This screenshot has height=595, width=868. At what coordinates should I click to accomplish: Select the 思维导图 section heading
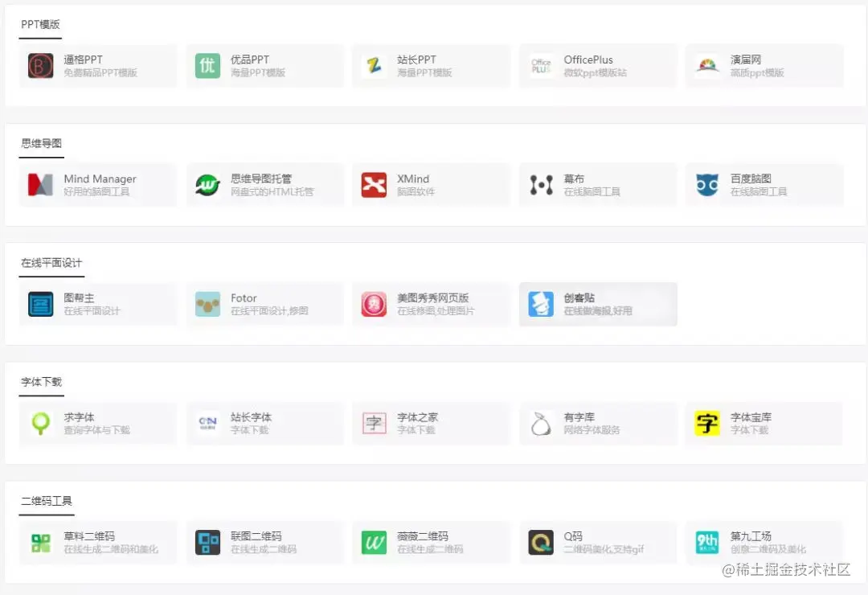coord(42,143)
